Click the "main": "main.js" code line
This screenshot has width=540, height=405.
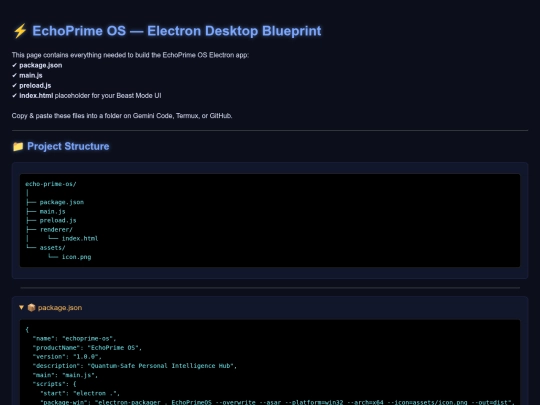pos(65,375)
